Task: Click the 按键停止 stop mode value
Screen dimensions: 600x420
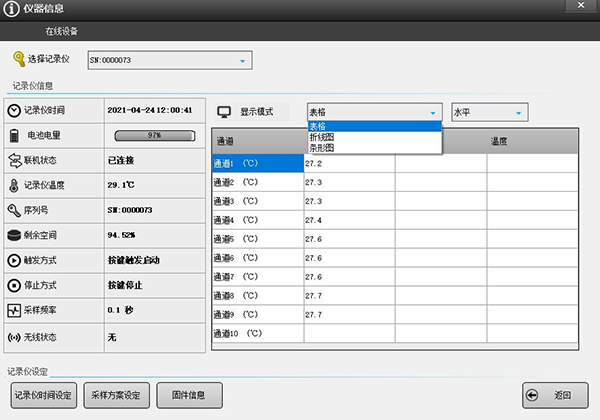Action: [x=125, y=285]
